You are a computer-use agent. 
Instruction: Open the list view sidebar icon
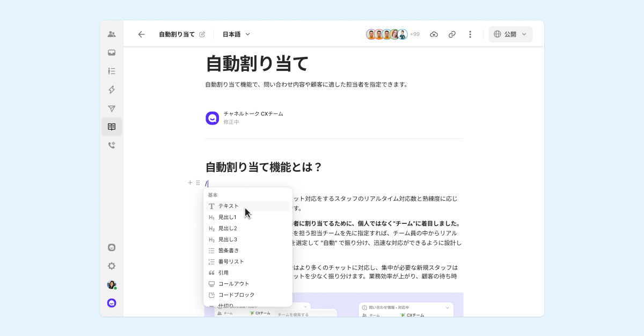pos(112,71)
